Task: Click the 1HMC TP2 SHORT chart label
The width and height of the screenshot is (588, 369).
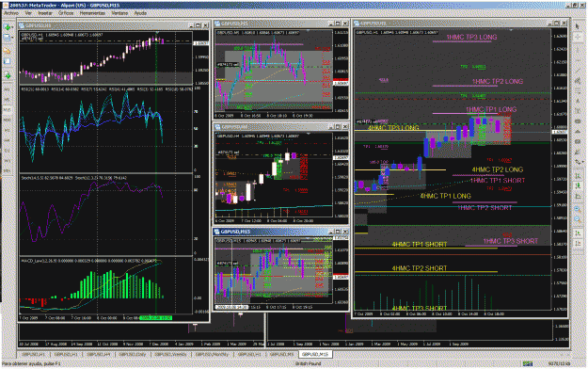Action: (485, 208)
